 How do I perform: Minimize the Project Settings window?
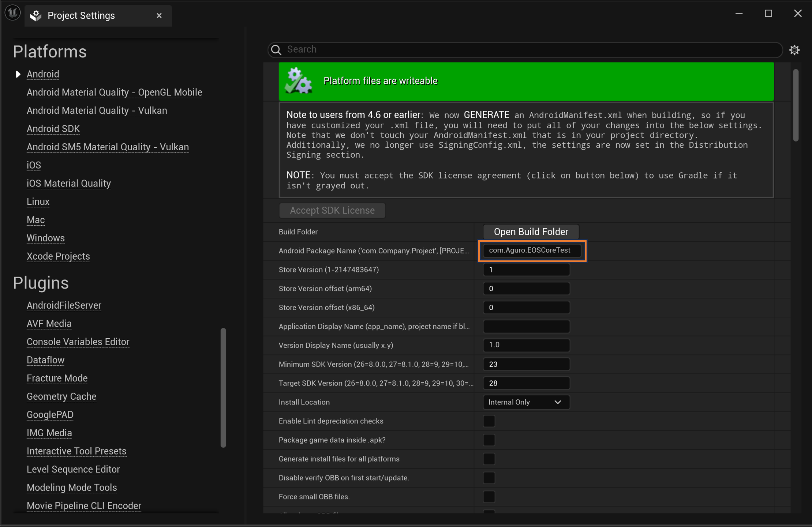tap(739, 14)
